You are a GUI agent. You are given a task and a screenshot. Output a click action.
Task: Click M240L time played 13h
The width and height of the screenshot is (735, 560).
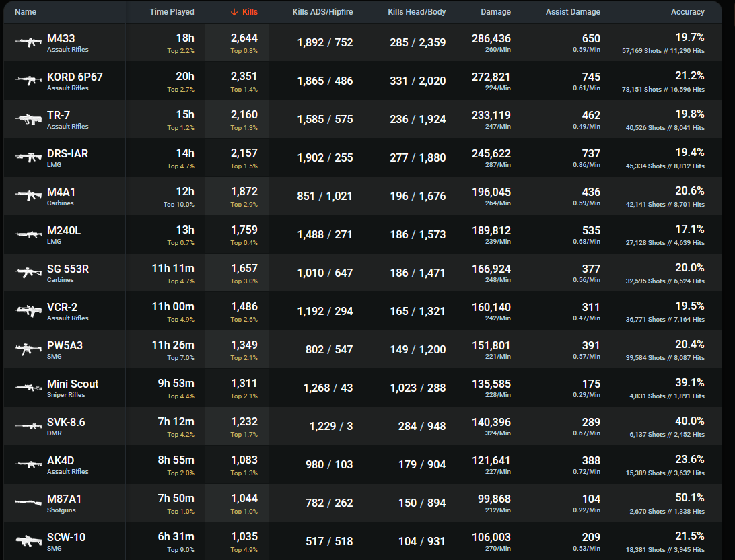185,230
